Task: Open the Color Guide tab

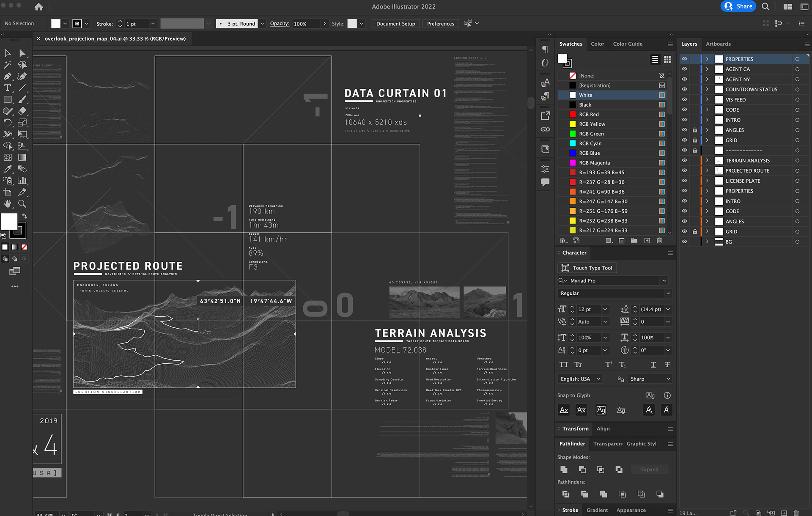Action: pyautogui.click(x=627, y=44)
